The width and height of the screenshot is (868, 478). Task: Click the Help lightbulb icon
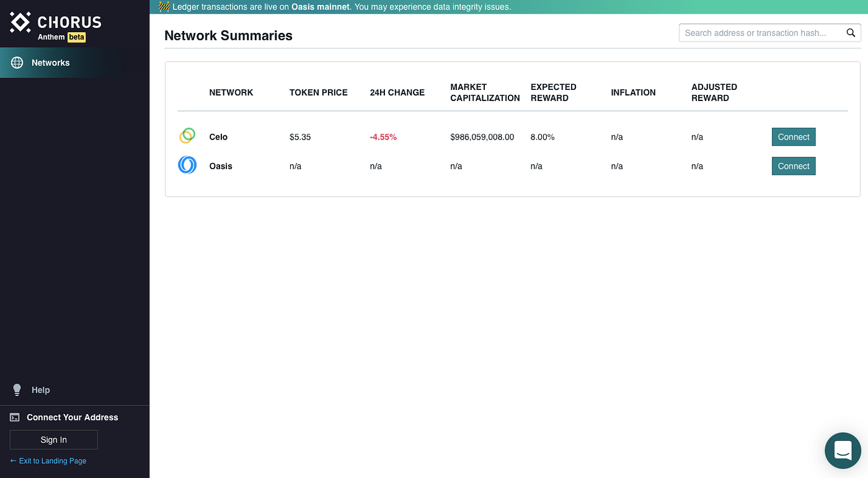click(17, 389)
